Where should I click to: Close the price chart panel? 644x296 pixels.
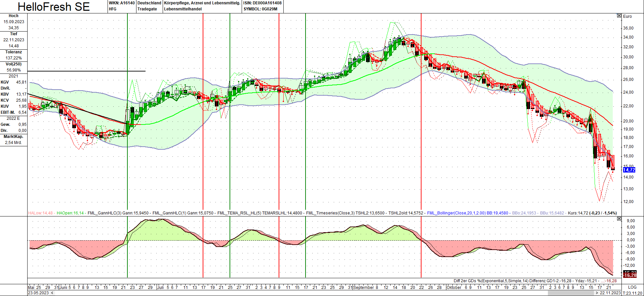pos(619,16)
